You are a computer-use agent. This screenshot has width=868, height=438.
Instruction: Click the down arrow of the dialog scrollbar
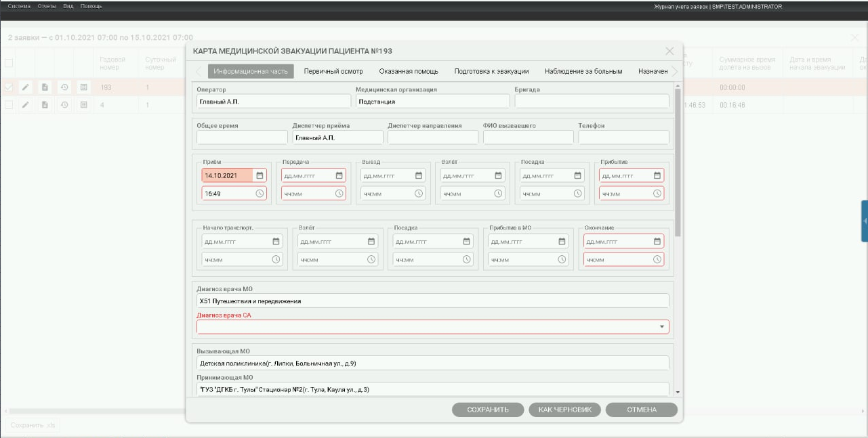point(678,391)
